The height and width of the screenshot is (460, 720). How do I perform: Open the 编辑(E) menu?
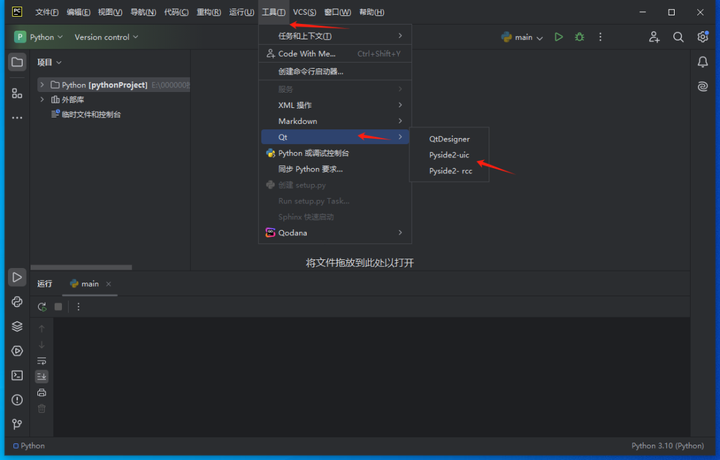tap(78, 12)
